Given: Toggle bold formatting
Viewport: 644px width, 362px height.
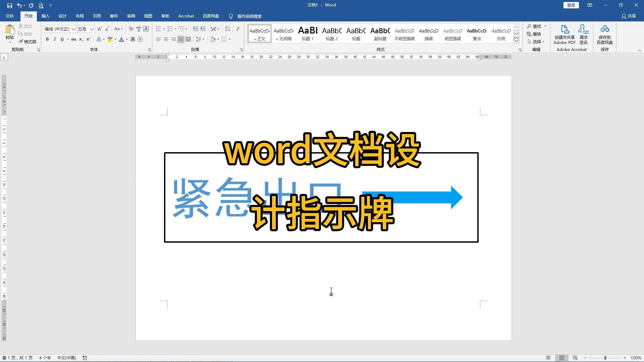Looking at the screenshot, I should tap(47, 40).
